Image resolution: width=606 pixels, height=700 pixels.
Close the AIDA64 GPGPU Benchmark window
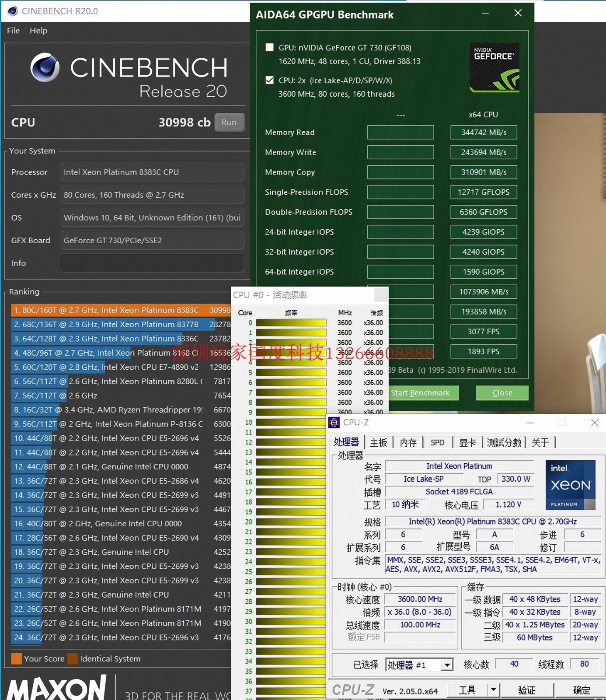[518, 13]
